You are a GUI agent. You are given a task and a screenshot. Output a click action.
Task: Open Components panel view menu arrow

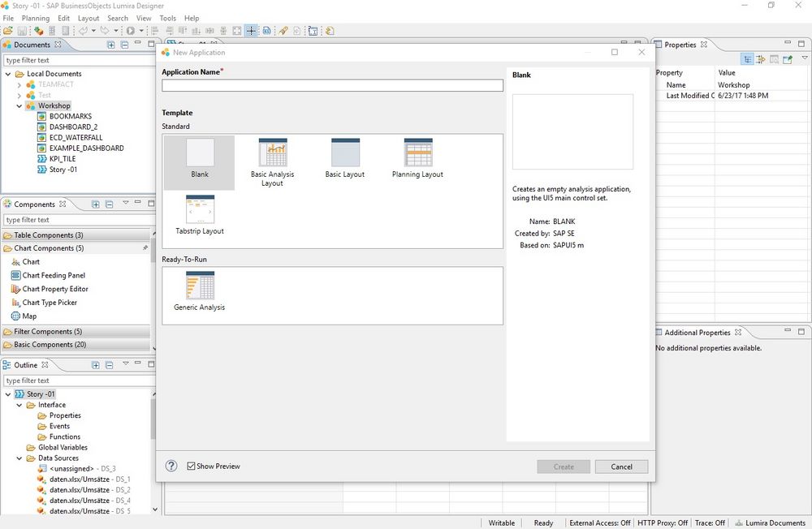[125, 203]
